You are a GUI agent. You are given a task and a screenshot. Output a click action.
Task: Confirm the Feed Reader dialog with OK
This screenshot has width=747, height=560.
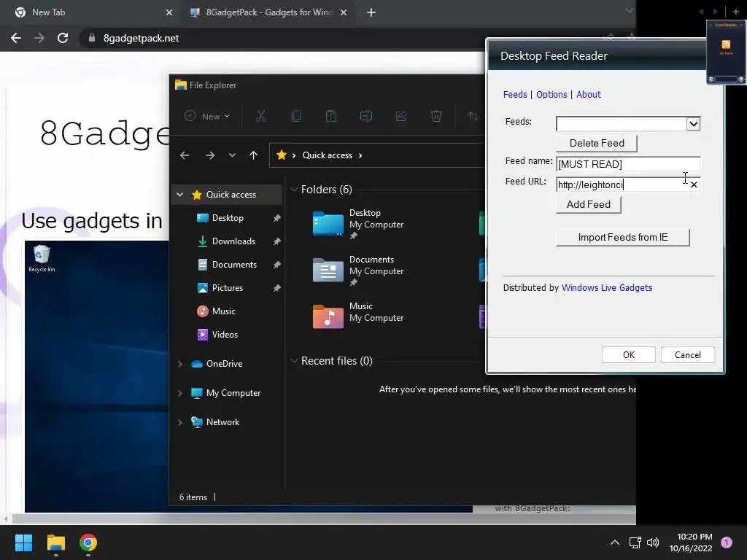[x=628, y=355]
